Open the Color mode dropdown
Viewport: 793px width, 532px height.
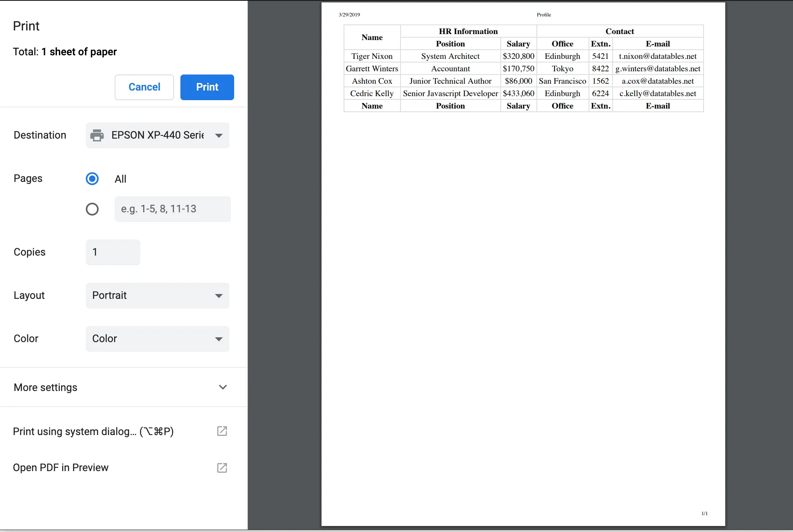click(x=158, y=339)
